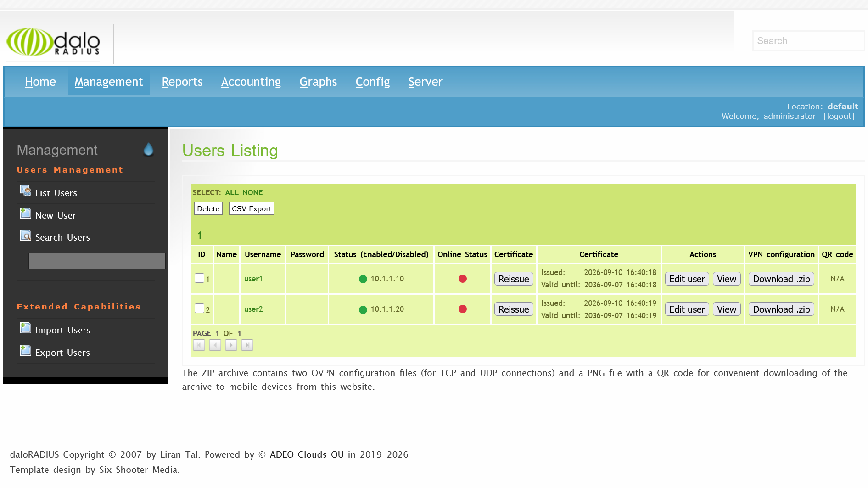
Task: Open the Home menu
Action: pyautogui.click(x=40, y=82)
